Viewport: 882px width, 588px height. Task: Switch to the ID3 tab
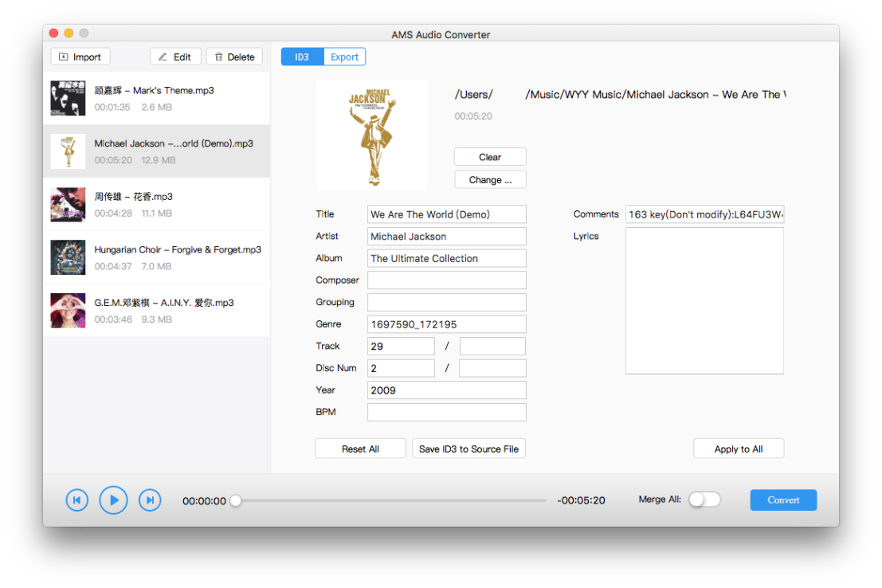pos(302,57)
